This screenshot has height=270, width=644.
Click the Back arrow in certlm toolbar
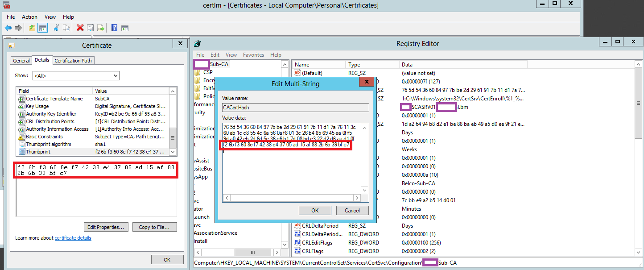point(8,28)
